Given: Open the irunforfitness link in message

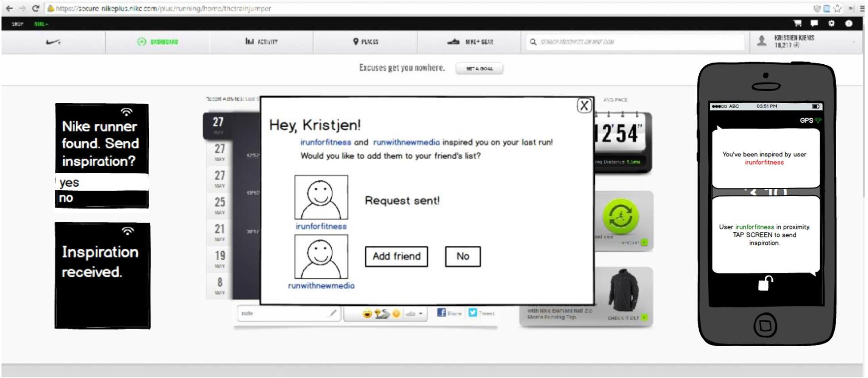Looking at the screenshot, I should pyautogui.click(x=325, y=142).
